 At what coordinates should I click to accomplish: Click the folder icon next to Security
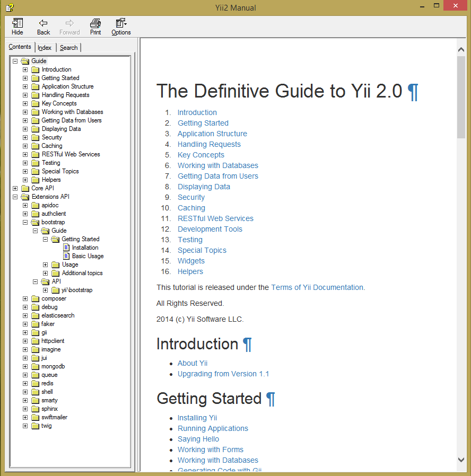35,137
